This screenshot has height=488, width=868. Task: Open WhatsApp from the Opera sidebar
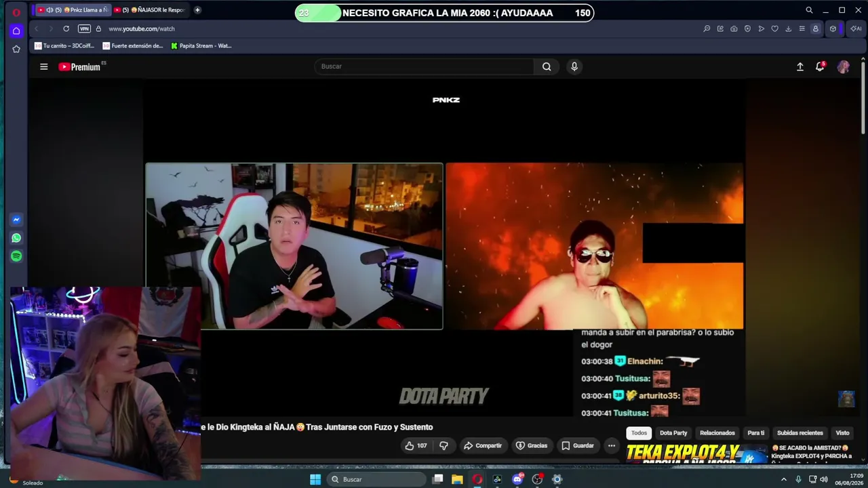click(16, 238)
